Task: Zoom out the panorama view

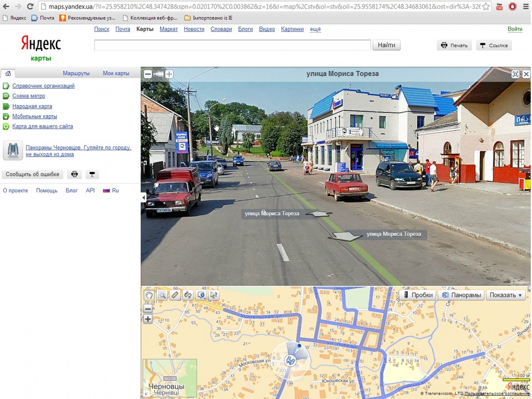Action: [x=148, y=74]
